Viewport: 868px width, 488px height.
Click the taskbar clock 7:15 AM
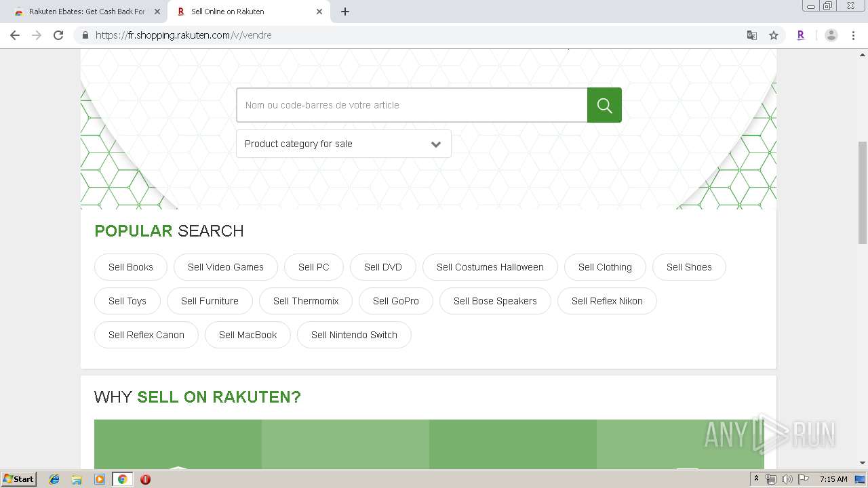tap(833, 479)
